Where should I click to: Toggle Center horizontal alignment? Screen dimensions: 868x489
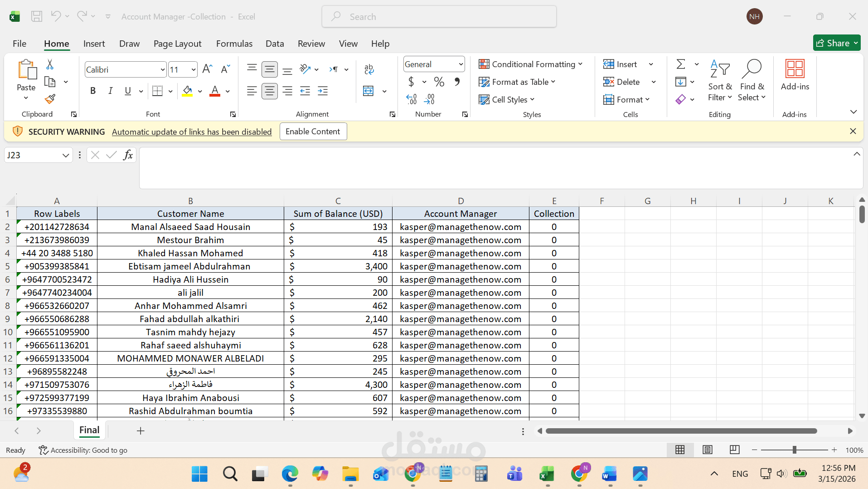tap(270, 91)
